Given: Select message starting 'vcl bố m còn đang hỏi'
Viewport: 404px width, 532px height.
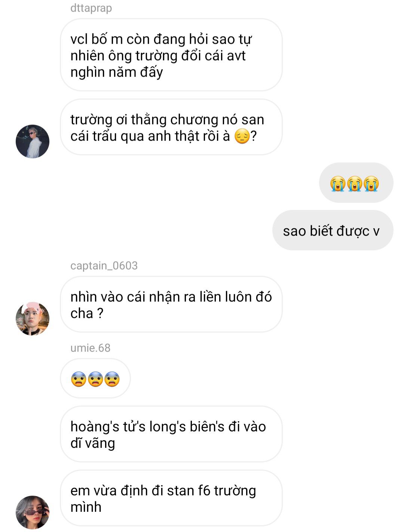Looking at the screenshot, I should [171, 55].
